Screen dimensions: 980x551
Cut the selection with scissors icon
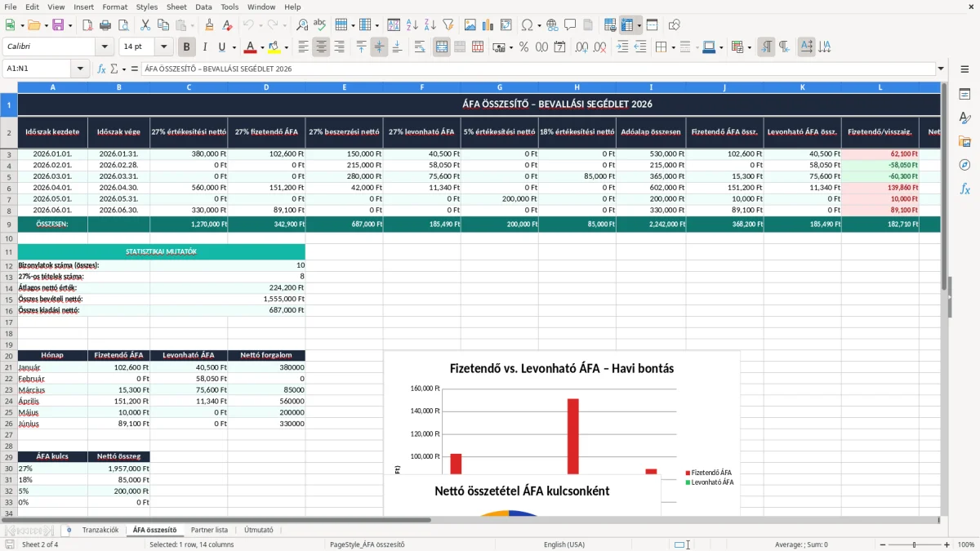point(145,25)
